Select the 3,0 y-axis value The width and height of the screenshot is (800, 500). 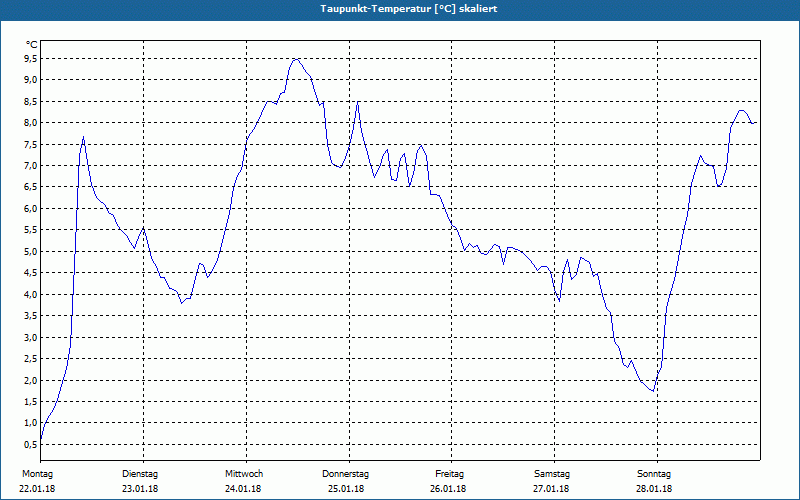[x=30, y=337]
